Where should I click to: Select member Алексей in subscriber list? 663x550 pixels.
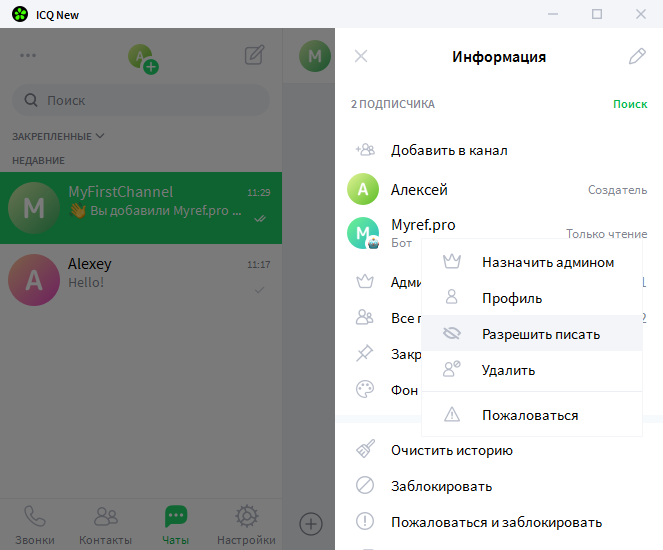tap(499, 189)
